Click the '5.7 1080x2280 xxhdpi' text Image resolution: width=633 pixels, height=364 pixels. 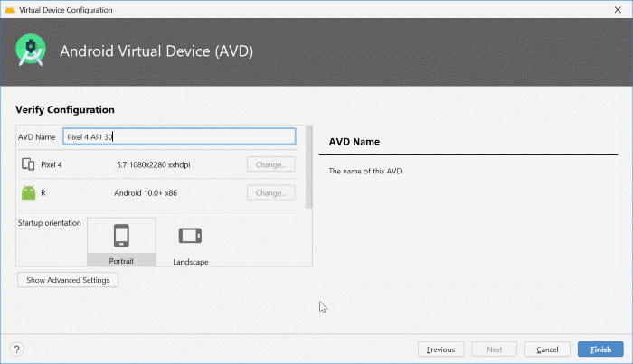[154, 164]
